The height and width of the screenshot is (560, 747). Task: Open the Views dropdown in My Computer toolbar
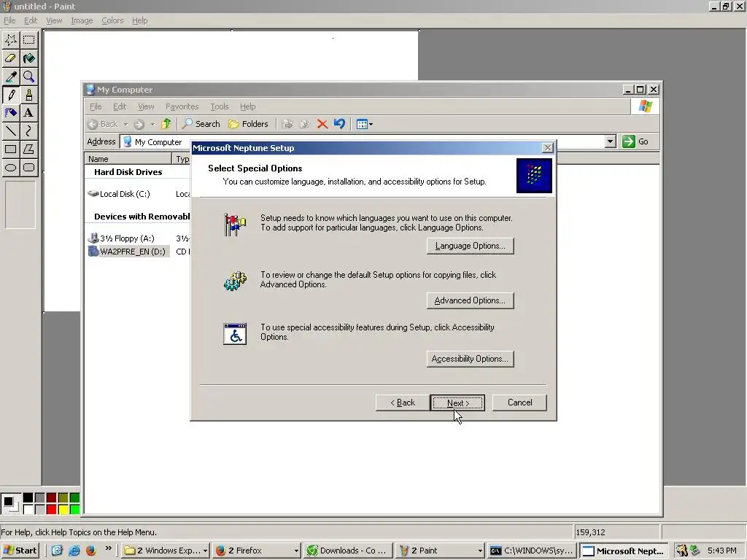coord(365,124)
